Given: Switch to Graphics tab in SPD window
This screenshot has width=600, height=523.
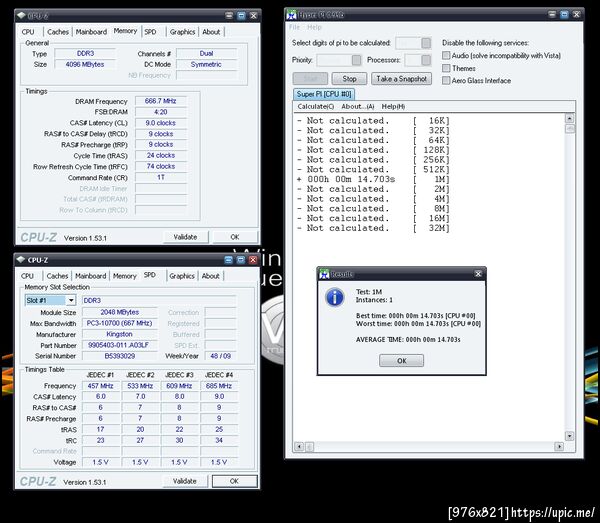Looking at the screenshot, I should 182,276.
